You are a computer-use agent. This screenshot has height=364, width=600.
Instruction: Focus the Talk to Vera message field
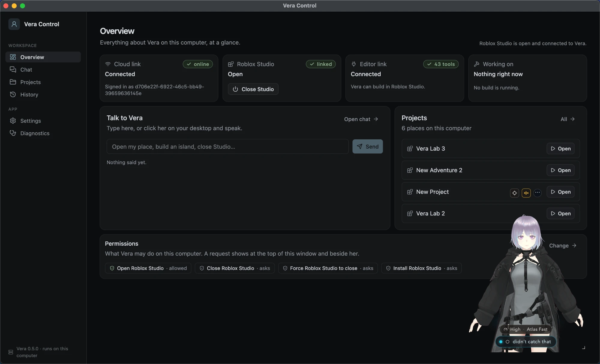tap(227, 146)
